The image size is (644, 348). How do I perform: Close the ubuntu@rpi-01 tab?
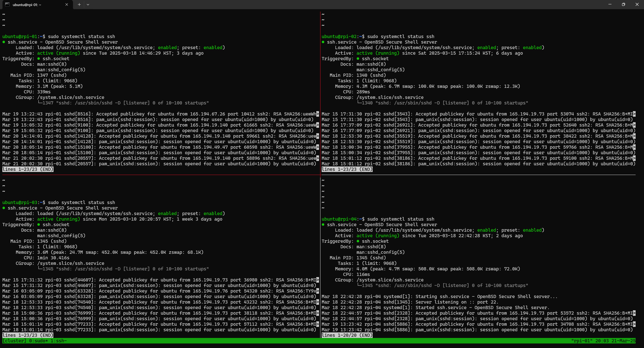pos(67,5)
